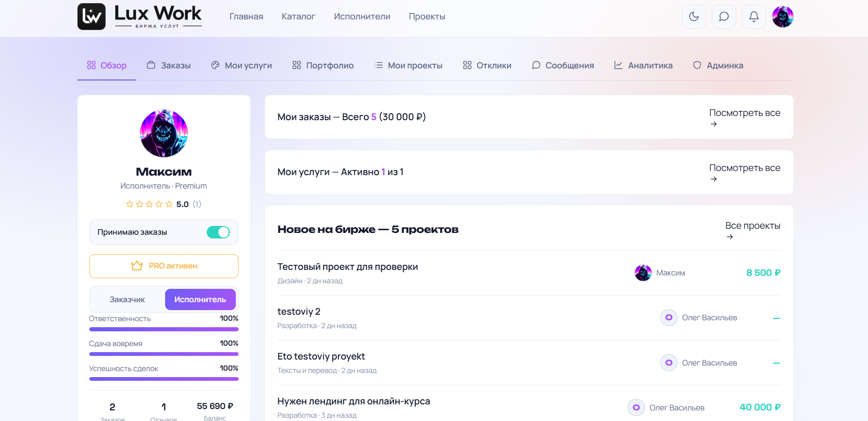Click the 5.0 rating value
868x421 pixels.
[x=182, y=204]
